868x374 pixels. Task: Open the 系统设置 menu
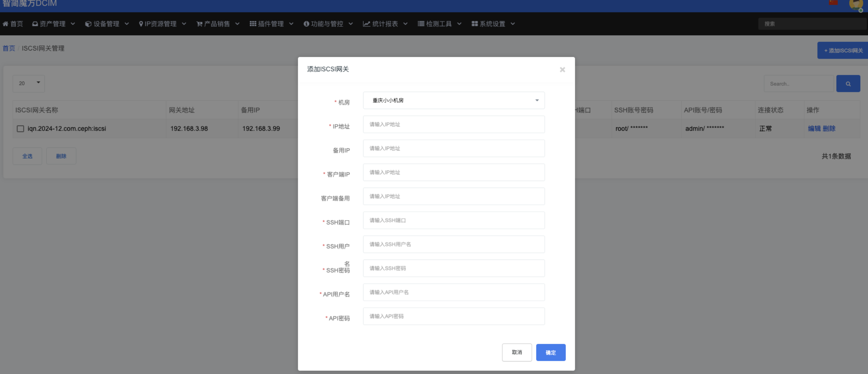click(493, 24)
